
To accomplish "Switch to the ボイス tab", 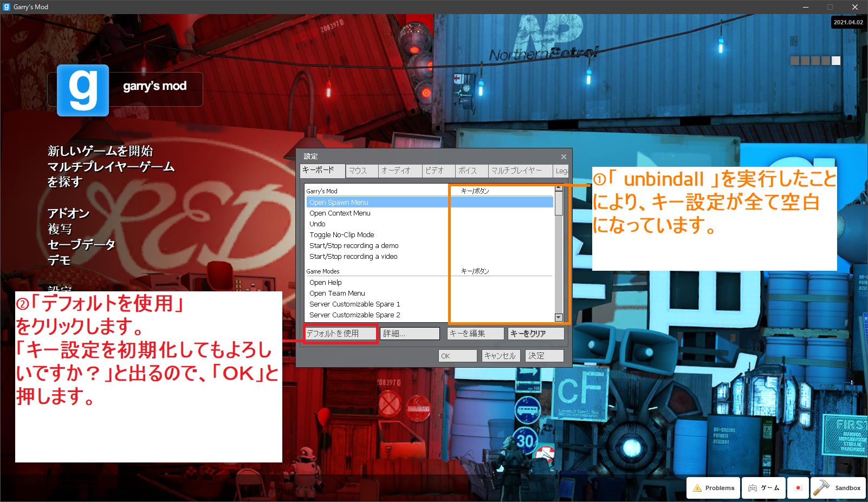I will tap(471, 171).
